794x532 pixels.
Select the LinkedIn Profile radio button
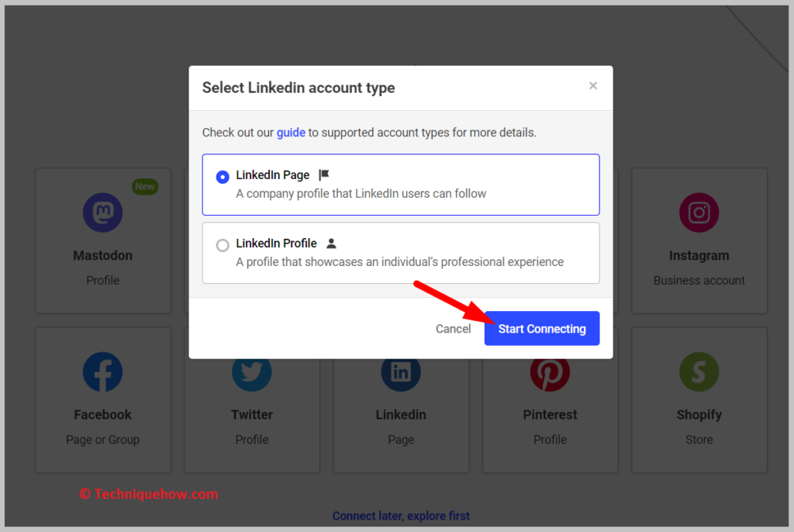[x=223, y=245]
